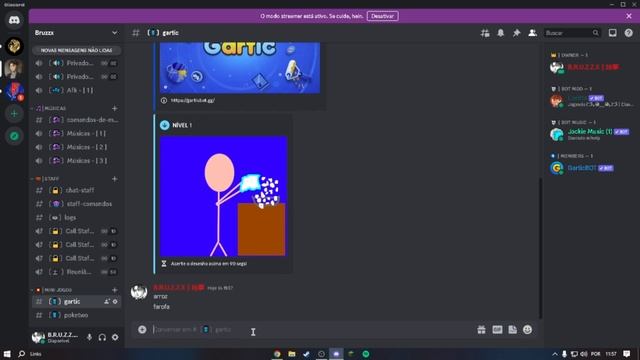Collapse the MINI JOGOS category

54,290
